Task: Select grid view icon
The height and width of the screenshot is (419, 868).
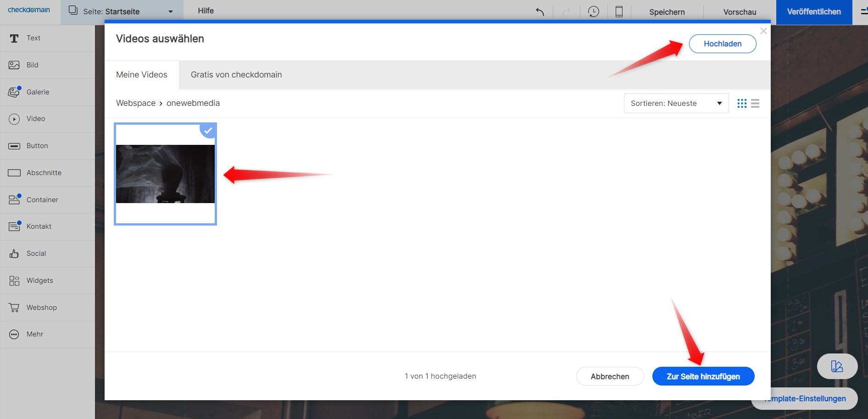Action: tap(742, 104)
